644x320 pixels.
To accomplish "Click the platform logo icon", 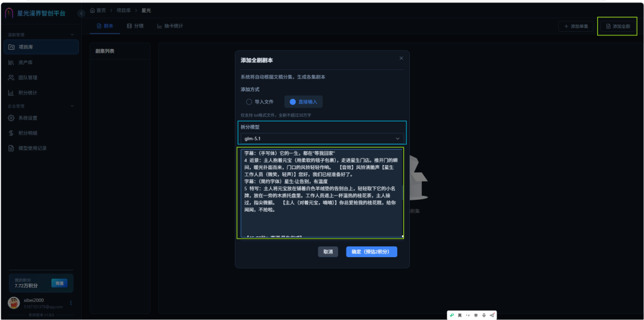I will 9,13.
